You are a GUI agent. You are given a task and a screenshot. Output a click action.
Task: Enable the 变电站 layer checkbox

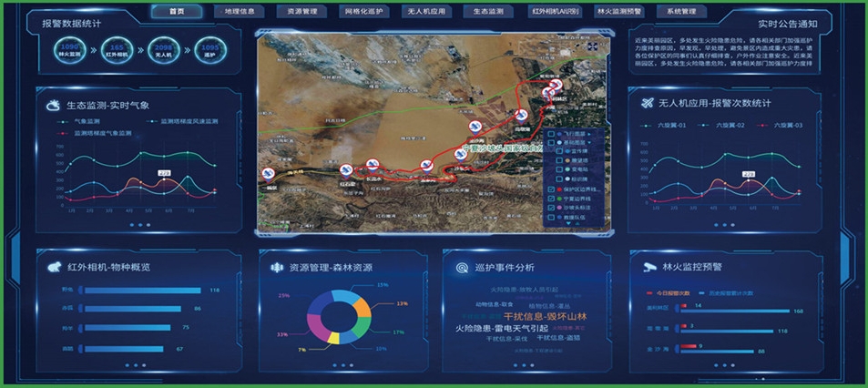tap(559, 170)
